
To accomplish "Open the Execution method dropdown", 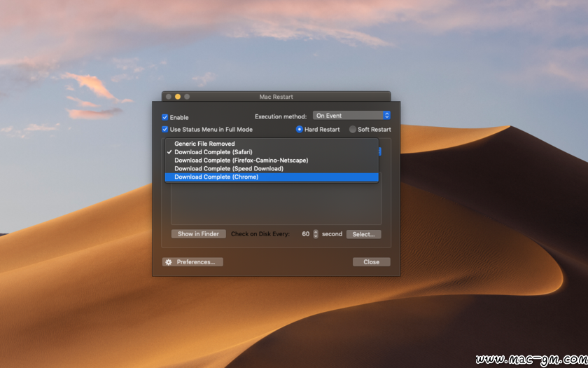I will pos(351,115).
